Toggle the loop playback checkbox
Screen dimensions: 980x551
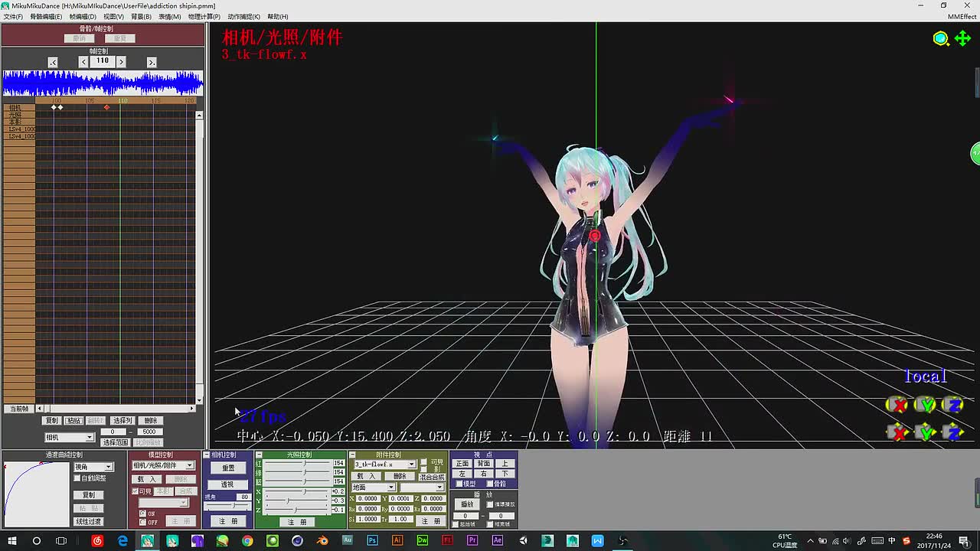(x=490, y=504)
